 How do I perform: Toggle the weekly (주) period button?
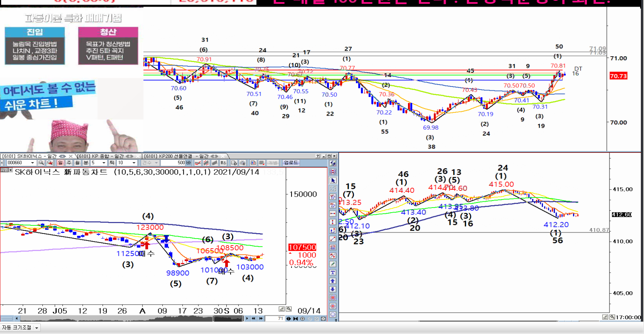click(69, 163)
